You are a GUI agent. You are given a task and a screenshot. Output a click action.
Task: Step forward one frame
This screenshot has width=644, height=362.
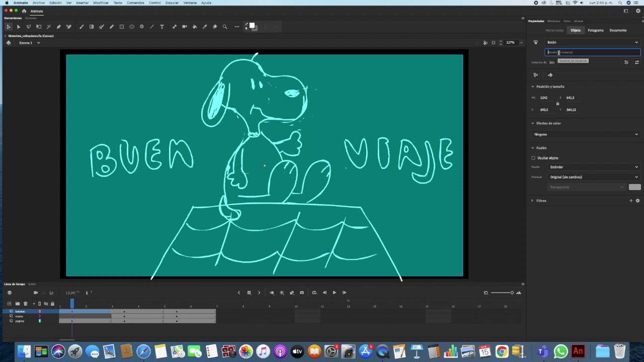[x=344, y=293]
